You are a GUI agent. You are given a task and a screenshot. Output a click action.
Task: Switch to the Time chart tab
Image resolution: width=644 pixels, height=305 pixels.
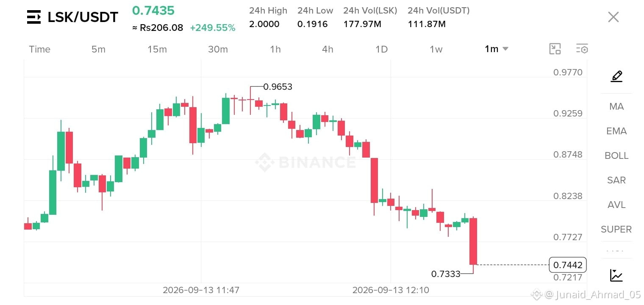[39, 49]
